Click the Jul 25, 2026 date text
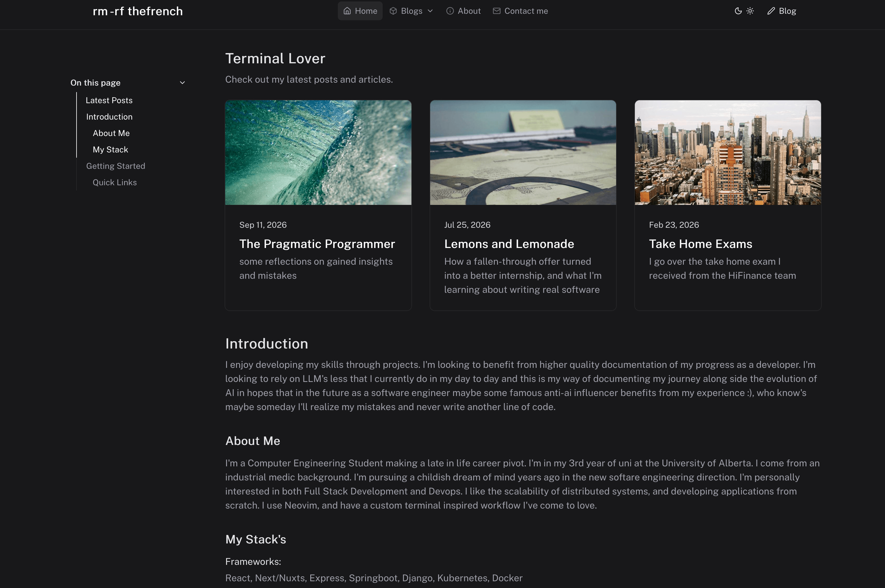Screen dimensions: 885x588 [467, 225]
